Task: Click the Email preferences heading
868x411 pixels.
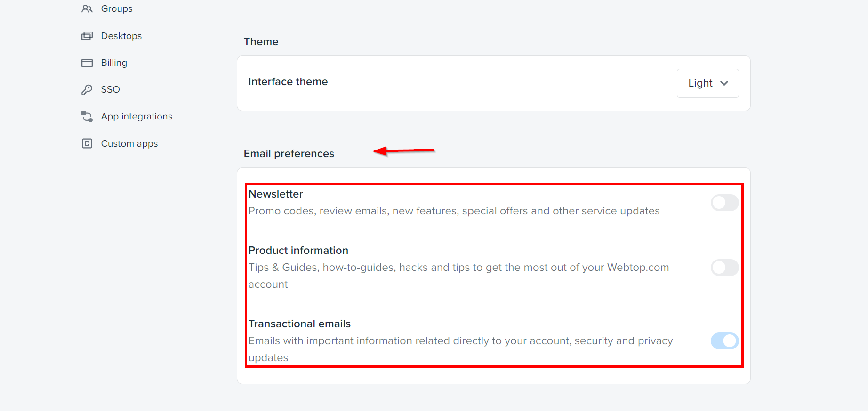Action: pos(289,153)
